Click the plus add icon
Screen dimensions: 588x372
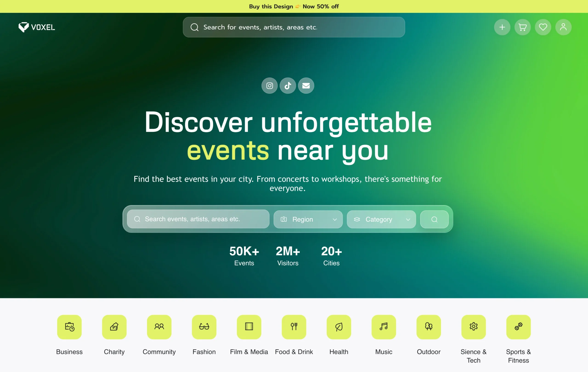point(502,27)
